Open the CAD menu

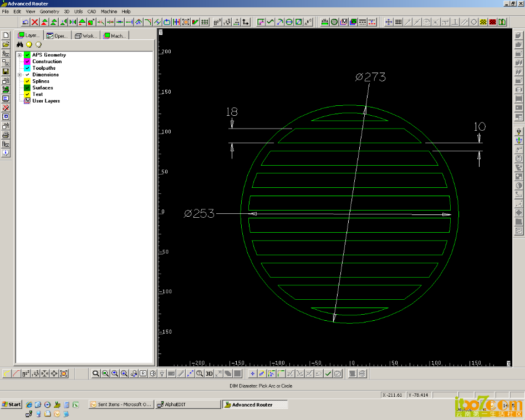pyautogui.click(x=91, y=12)
